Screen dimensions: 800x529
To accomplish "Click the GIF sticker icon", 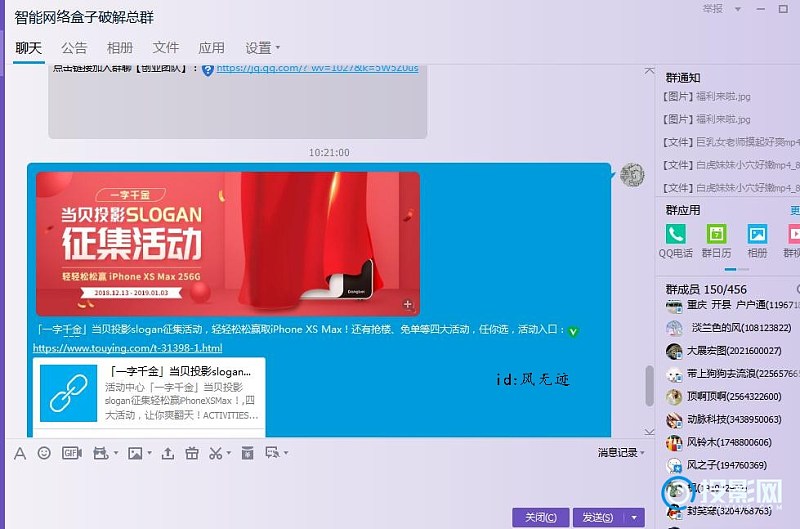I will pyautogui.click(x=71, y=452).
